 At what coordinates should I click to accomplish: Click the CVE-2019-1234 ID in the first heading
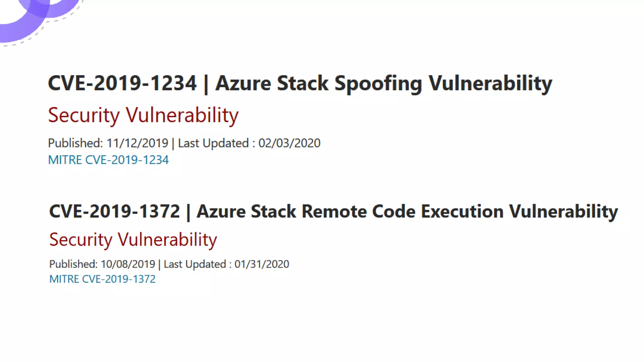[x=122, y=83]
